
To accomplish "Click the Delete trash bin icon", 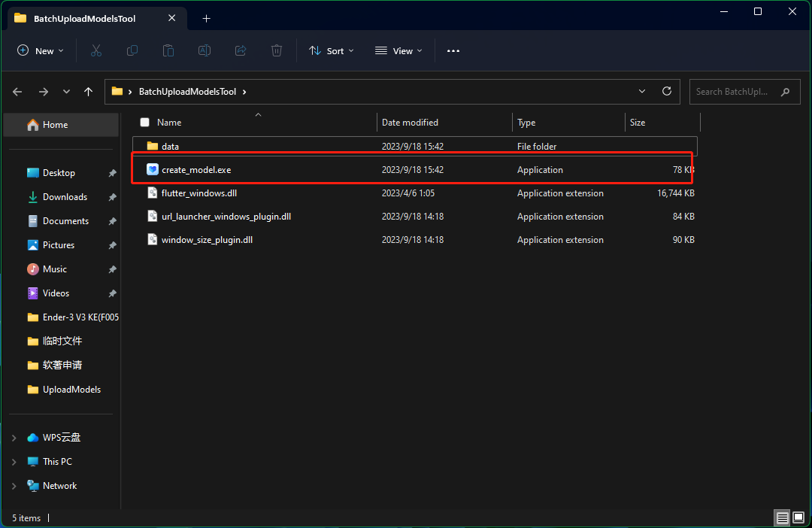I will (277, 50).
